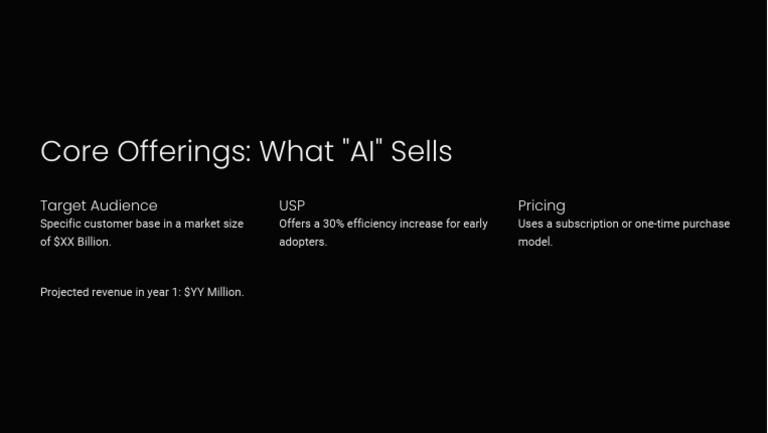The height and width of the screenshot is (433, 768).
Task: Click the "30%" figure in USP text
Action: click(333, 224)
